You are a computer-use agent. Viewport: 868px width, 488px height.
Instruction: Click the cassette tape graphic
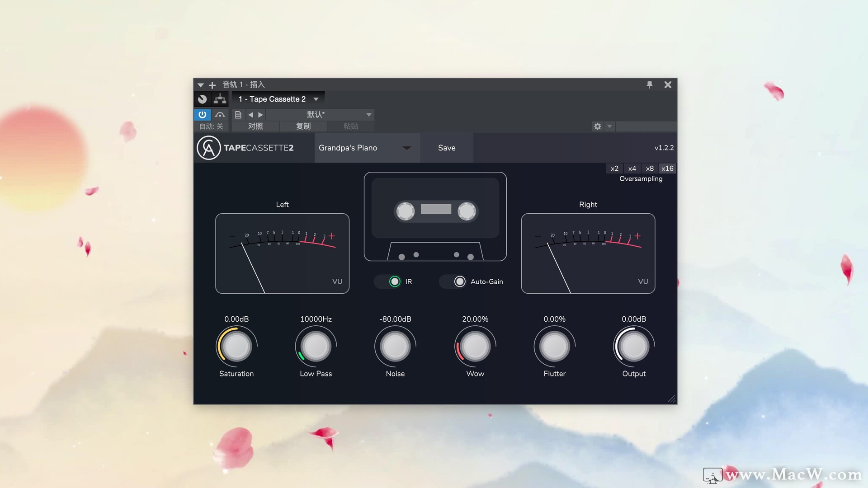click(435, 210)
